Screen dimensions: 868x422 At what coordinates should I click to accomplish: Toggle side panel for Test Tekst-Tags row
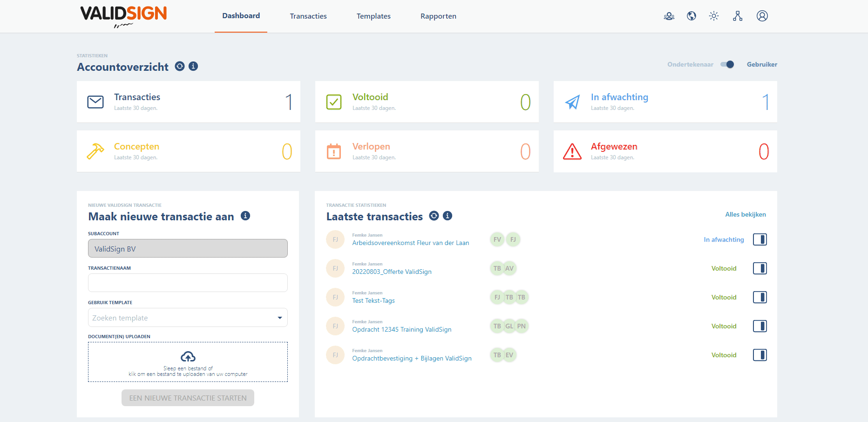click(759, 298)
